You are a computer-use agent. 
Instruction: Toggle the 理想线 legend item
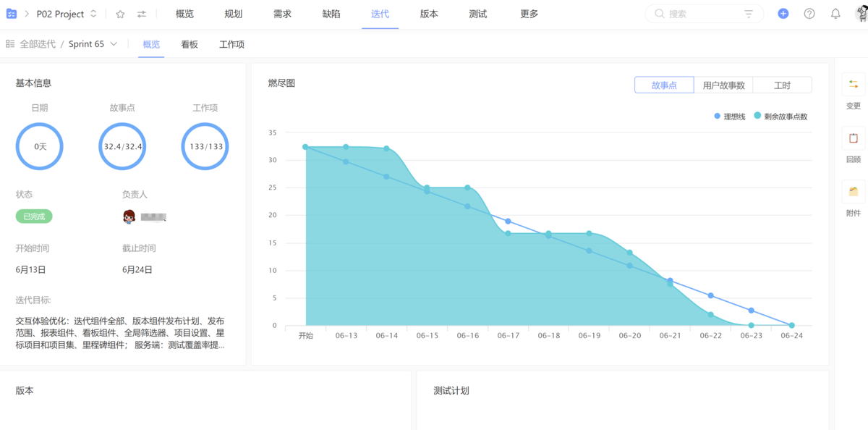(x=729, y=117)
